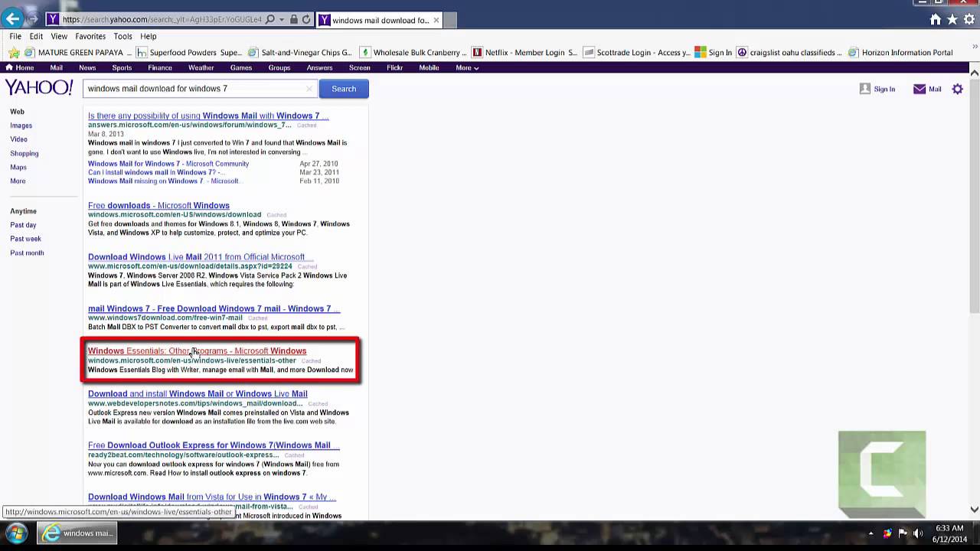Open the Favorites menu
The width and height of the screenshot is (980, 551).
point(90,36)
